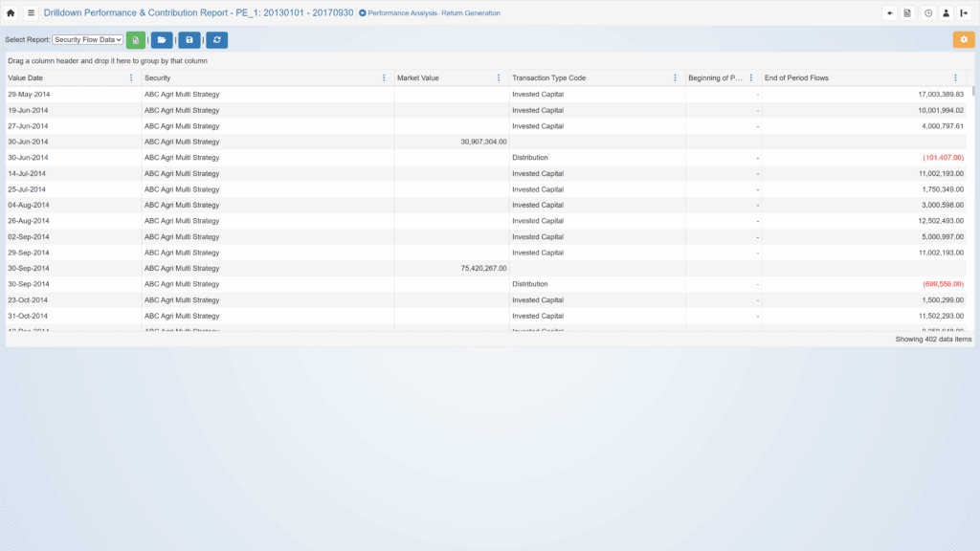Click the green export document icon
980x551 pixels.
[x=136, y=39]
